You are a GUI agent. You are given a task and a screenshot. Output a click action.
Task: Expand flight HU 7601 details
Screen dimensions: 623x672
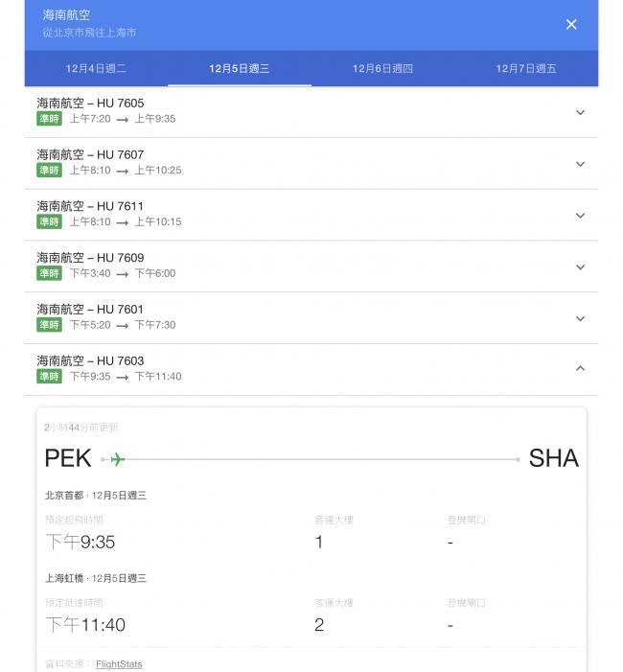[580, 318]
